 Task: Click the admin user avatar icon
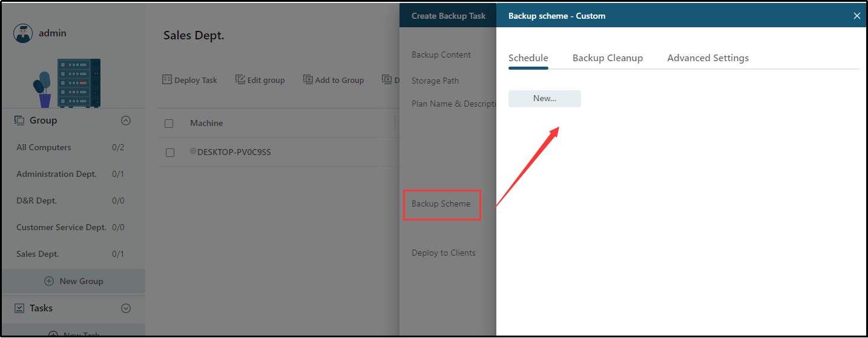pos(23,33)
